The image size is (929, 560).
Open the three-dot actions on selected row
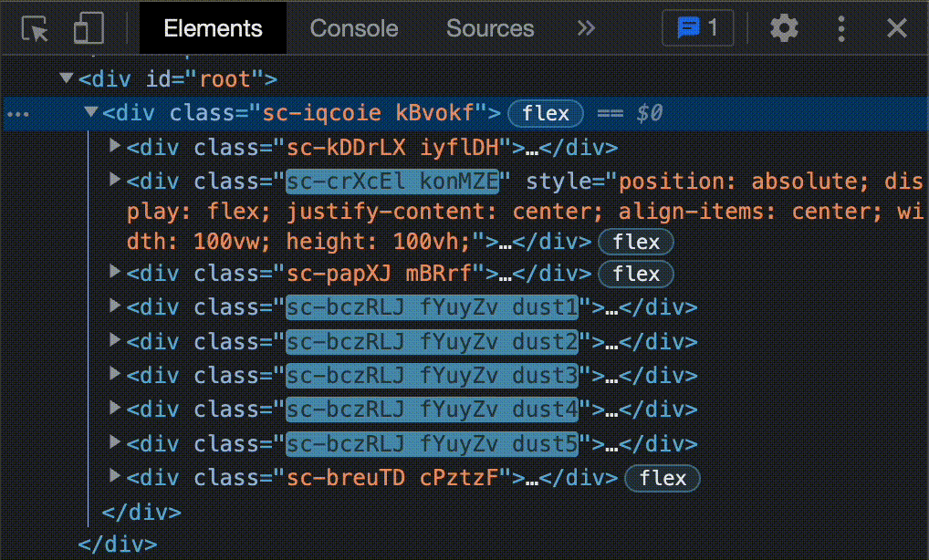pyautogui.click(x=18, y=114)
